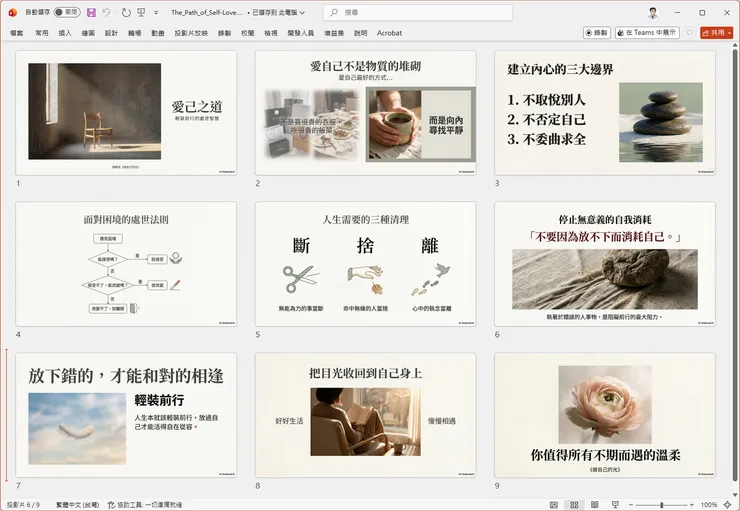Switch to 檢視 (View) ribbon tab

[x=271, y=33]
